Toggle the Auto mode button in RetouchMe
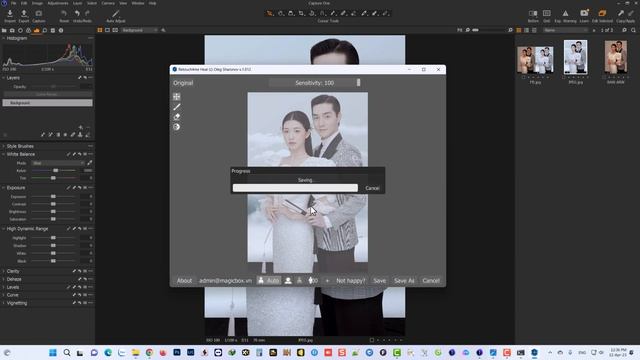 click(x=269, y=280)
